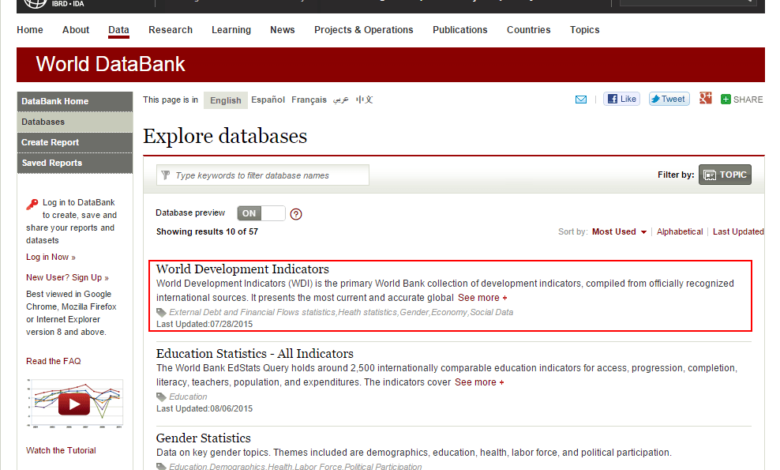Select the Data menu item
This screenshot has width=780, height=470.
[118, 30]
